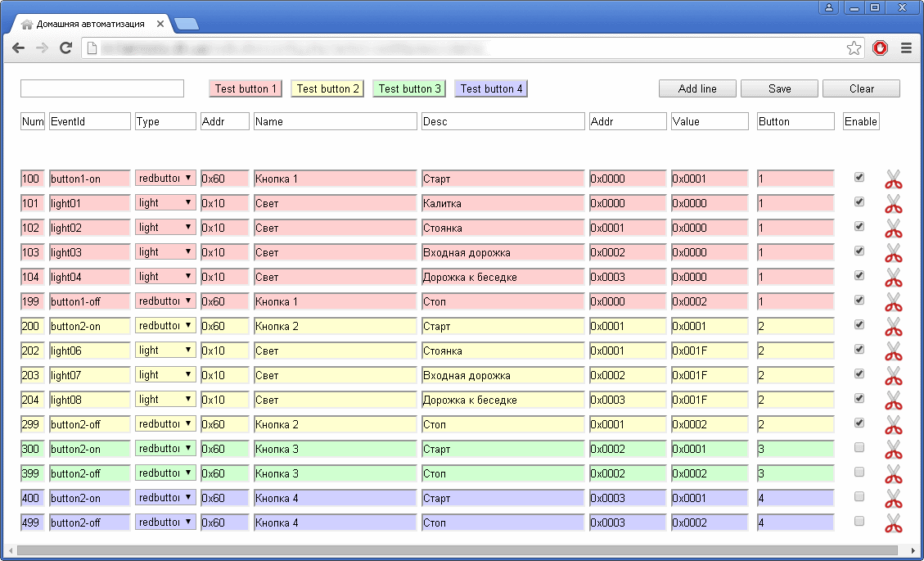This screenshot has height=561, width=924.
Task: Check the Enable box for row 399
Action: (859, 472)
